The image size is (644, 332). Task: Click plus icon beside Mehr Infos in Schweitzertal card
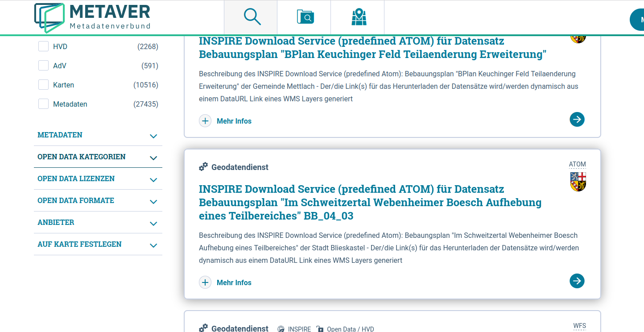click(x=205, y=282)
